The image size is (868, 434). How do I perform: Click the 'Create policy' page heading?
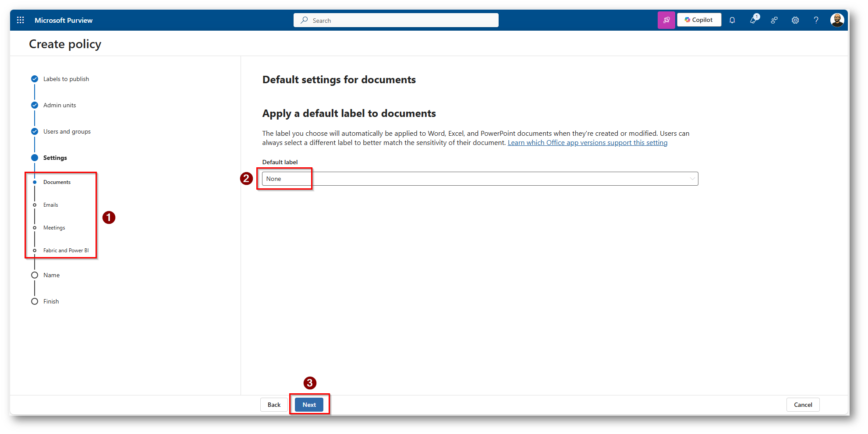pyautogui.click(x=65, y=44)
